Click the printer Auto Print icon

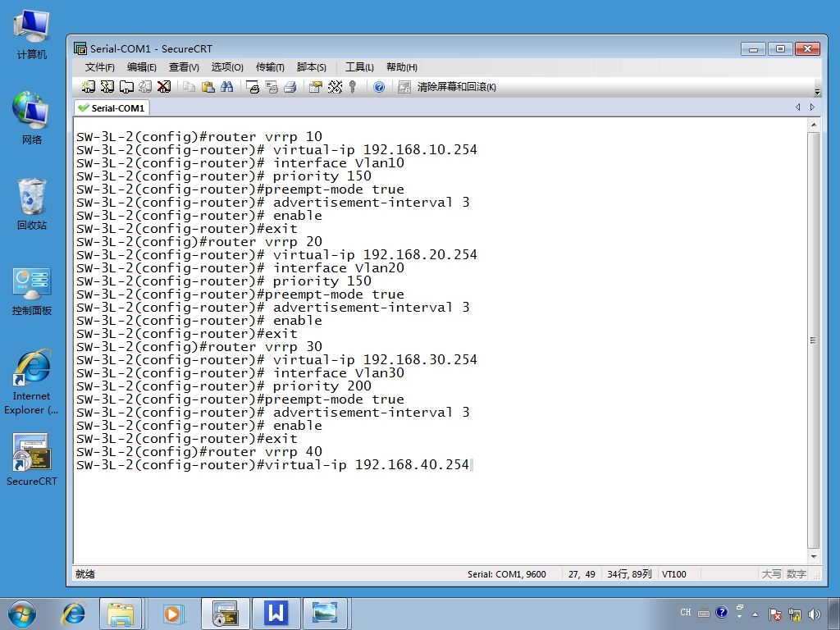(x=290, y=87)
